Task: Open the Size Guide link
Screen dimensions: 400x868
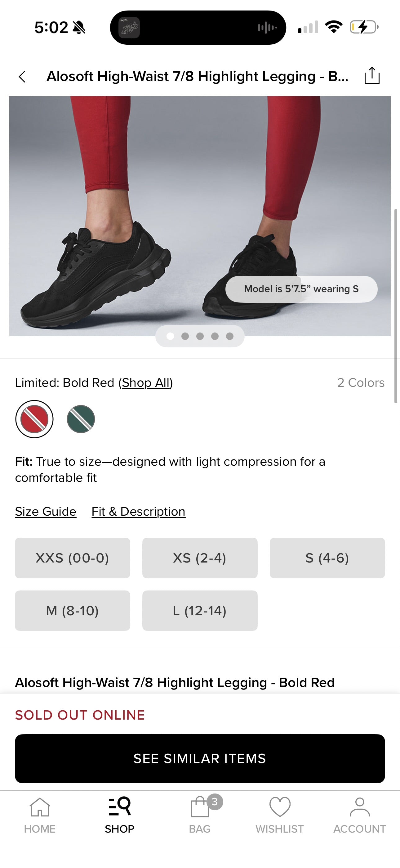Action: tap(46, 512)
